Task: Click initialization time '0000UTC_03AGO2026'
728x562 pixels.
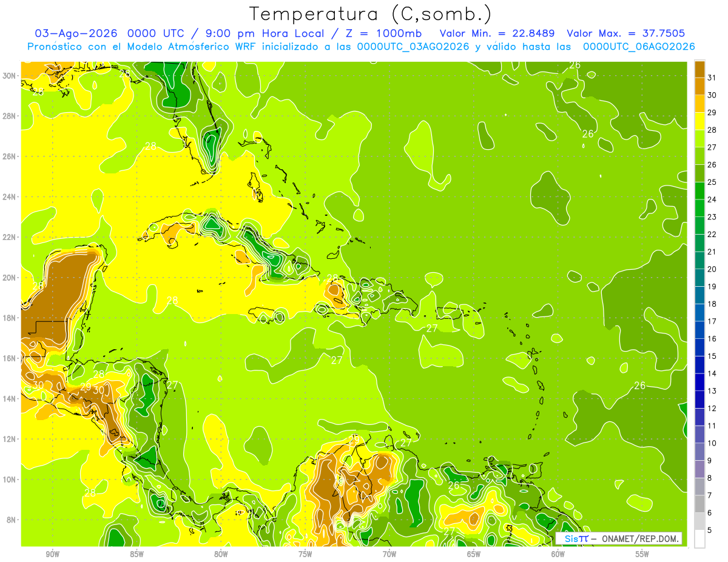Action: coord(413,47)
